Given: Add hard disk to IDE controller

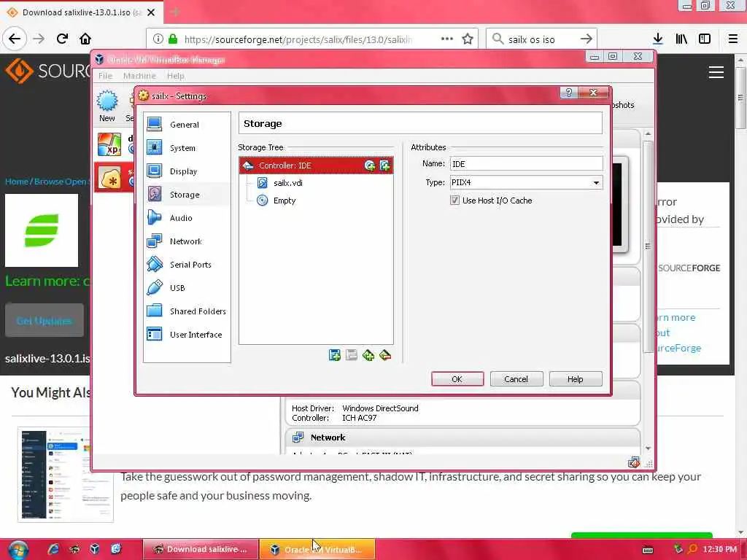Looking at the screenshot, I should [384, 166].
